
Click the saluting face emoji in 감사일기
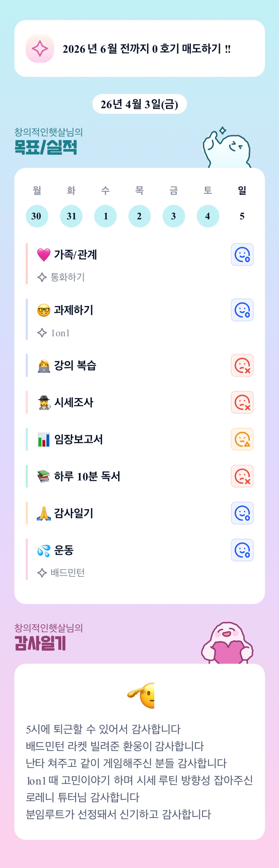[141, 695]
